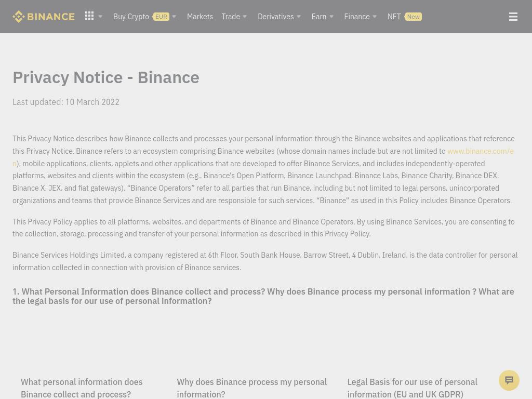Click the 'This Privacy Policy applies' paragraph
The width and height of the screenshot is (532, 399).
coord(263,228)
